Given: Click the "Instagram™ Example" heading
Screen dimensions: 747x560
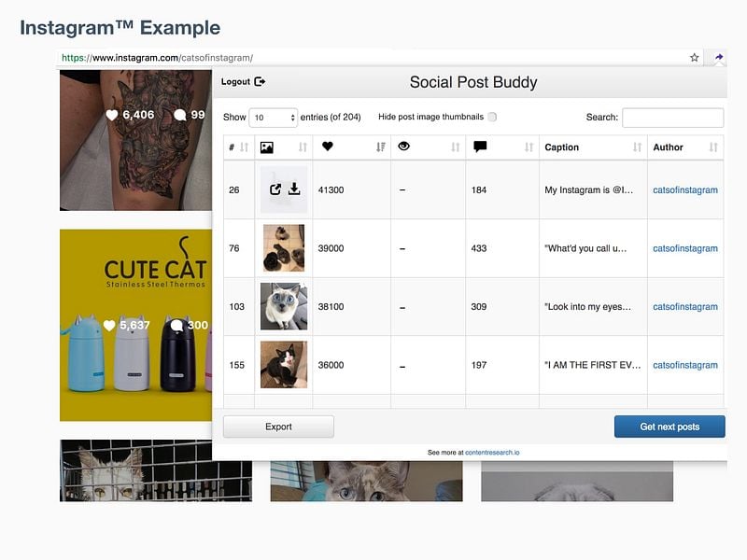Looking at the screenshot, I should (120, 28).
